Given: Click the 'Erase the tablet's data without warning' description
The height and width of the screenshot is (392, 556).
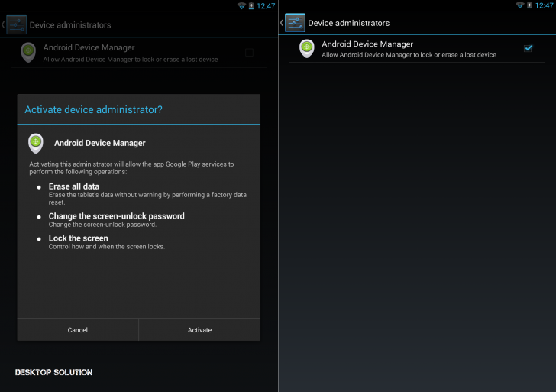Looking at the screenshot, I should tap(147, 199).
